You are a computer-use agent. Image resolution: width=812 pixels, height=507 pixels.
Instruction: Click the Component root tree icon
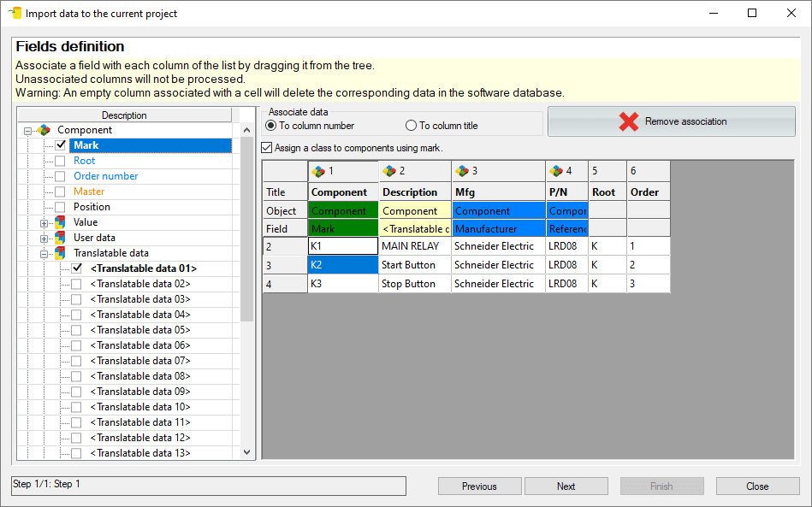point(44,130)
